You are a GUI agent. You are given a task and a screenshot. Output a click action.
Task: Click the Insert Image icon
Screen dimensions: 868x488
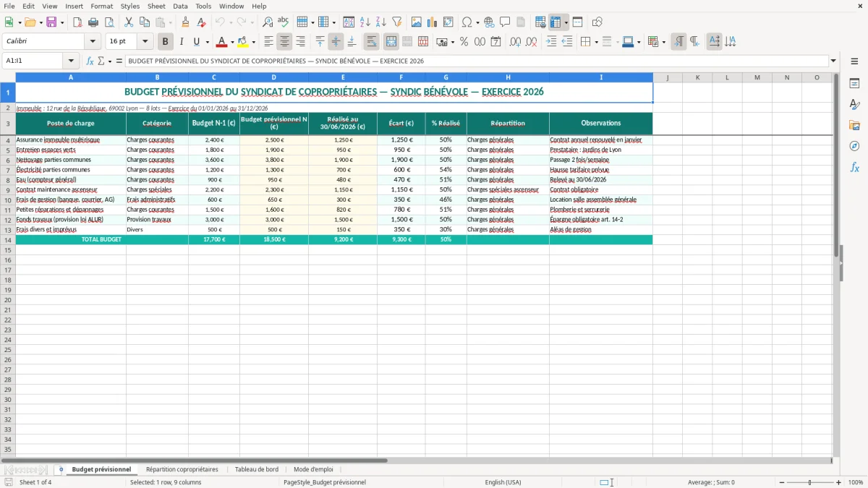pyautogui.click(x=417, y=22)
